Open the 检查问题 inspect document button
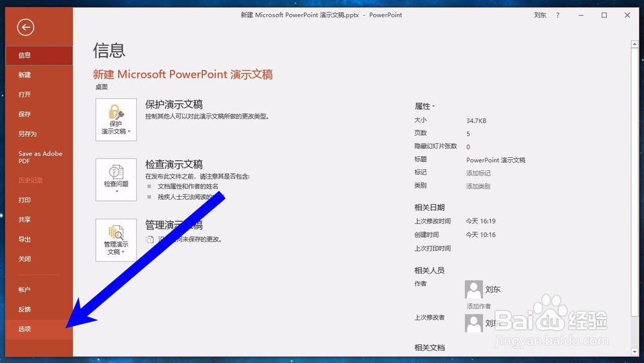The width and height of the screenshot is (644, 363). 116,180
